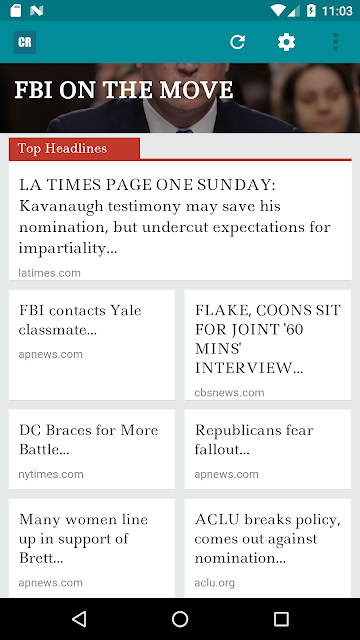Refresh the headlines feed

click(x=238, y=42)
